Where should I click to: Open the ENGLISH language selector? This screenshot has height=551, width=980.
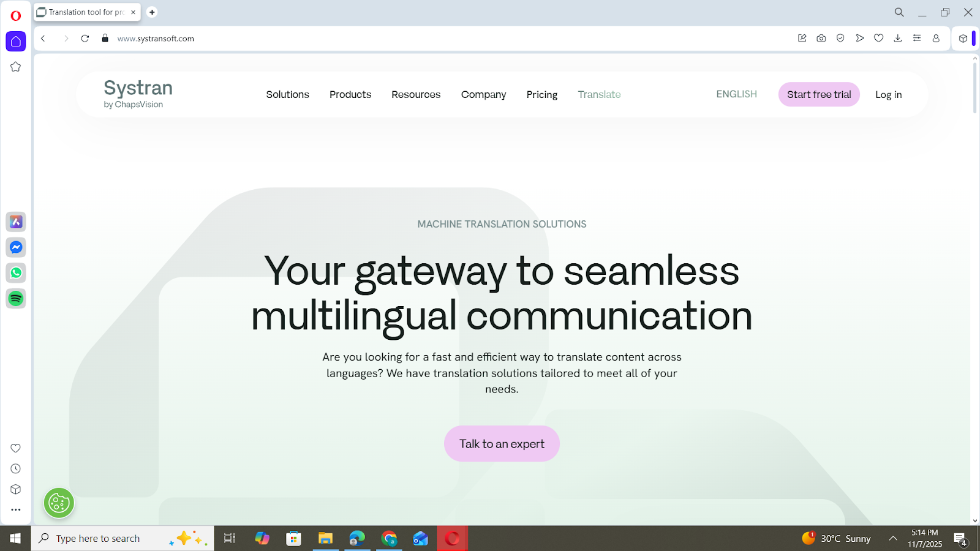pyautogui.click(x=736, y=94)
